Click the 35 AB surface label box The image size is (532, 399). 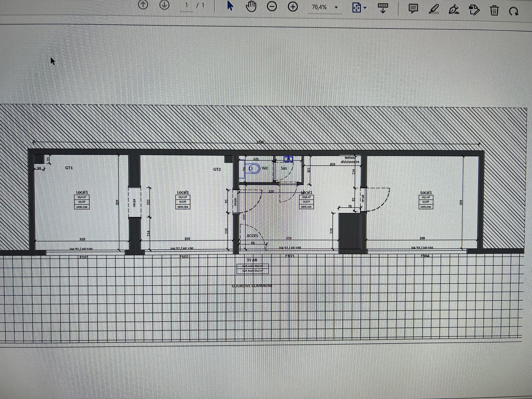tap(252, 268)
